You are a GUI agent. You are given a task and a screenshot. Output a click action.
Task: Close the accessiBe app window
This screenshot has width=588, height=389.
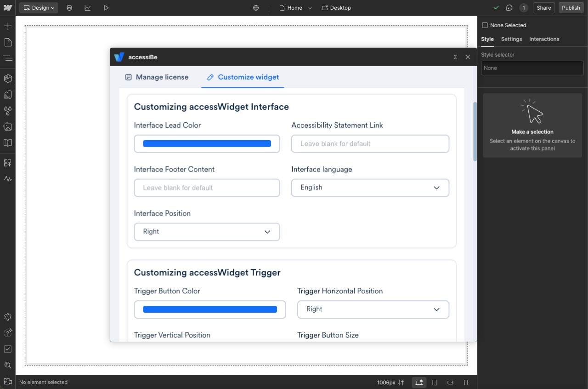pyautogui.click(x=468, y=57)
